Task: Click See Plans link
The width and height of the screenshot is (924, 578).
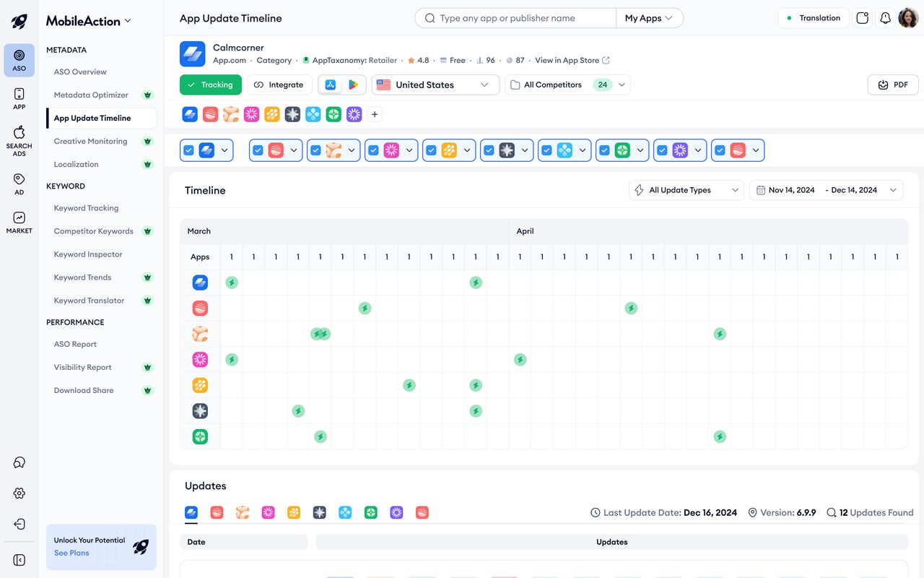Action: [71, 553]
